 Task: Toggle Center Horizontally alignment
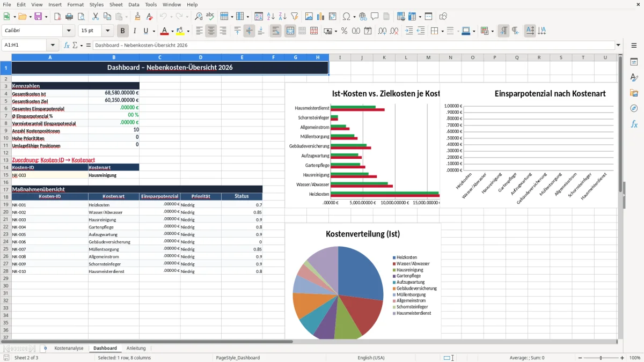[x=211, y=31]
